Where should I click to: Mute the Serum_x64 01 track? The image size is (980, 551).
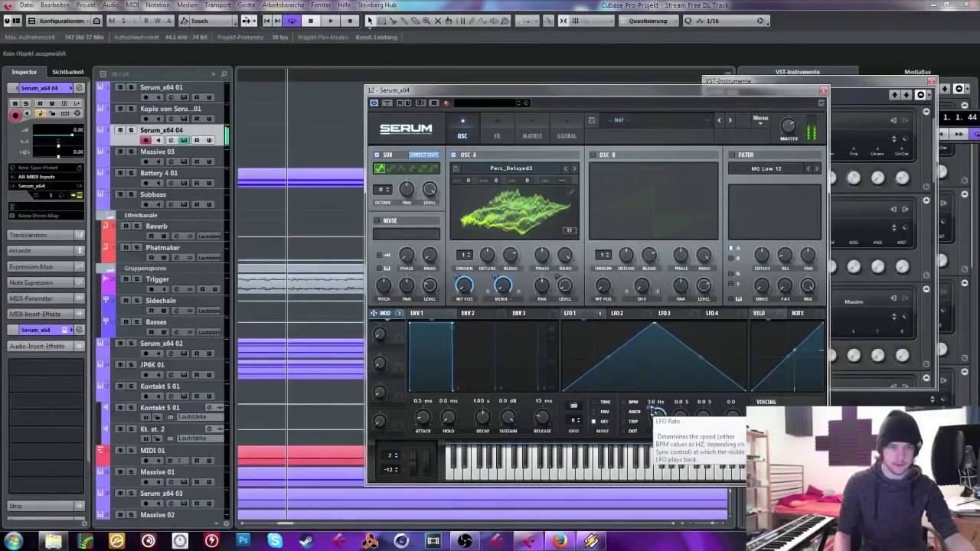(x=119, y=87)
